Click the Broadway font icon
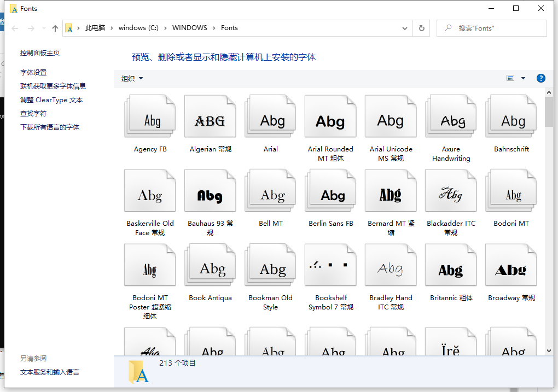Image resolution: width=558 pixels, height=392 pixels. 511,266
